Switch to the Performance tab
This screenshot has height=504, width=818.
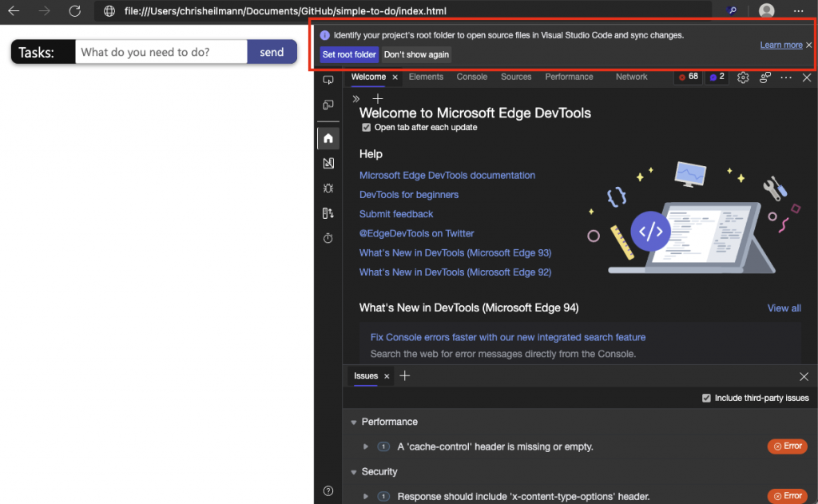click(x=569, y=77)
